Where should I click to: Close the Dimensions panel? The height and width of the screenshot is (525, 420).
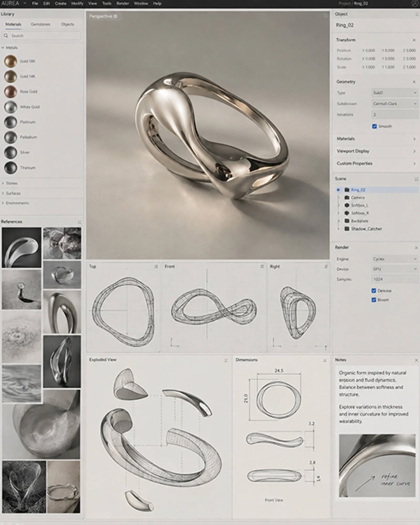click(x=325, y=360)
